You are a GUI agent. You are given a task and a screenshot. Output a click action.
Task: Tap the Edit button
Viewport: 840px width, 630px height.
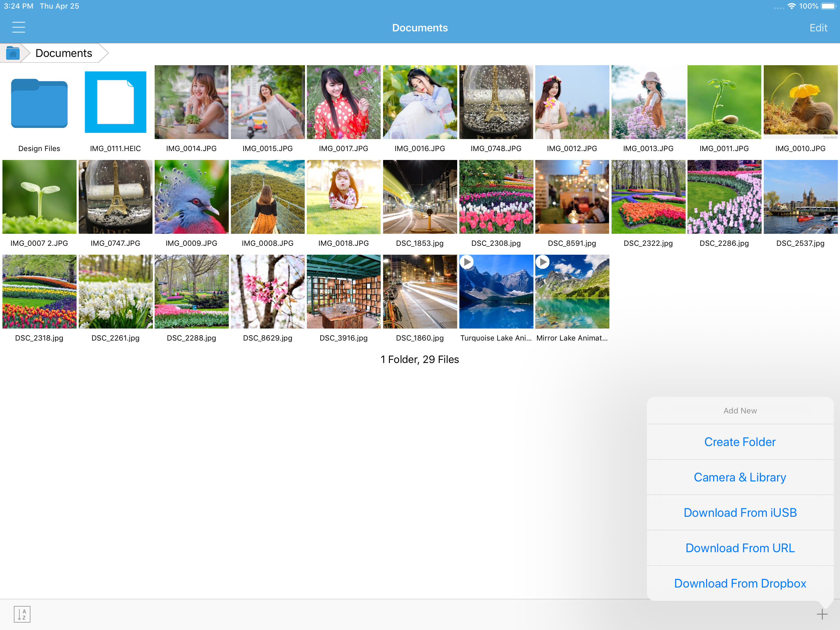(x=818, y=28)
